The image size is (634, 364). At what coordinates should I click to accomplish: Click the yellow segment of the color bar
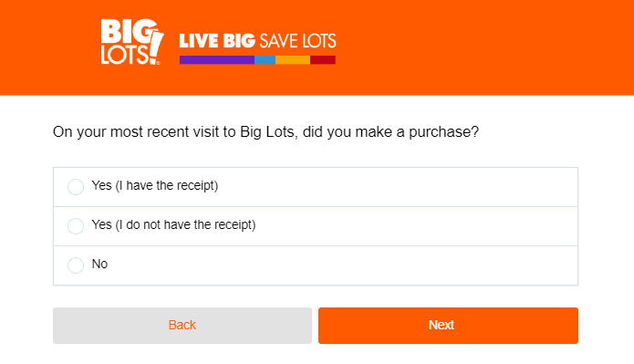(x=293, y=60)
